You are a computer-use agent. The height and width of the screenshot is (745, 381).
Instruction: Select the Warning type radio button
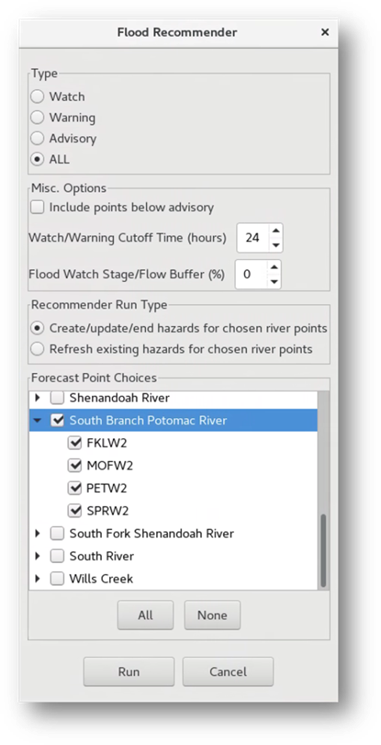click(37, 118)
